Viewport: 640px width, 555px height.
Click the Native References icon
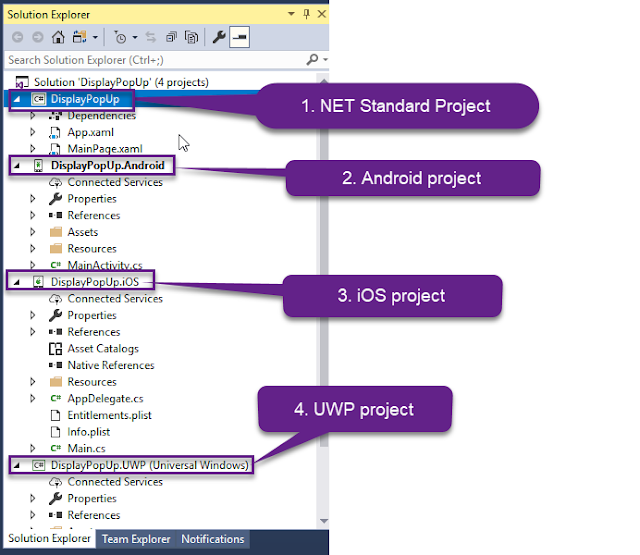pyautogui.click(x=55, y=365)
